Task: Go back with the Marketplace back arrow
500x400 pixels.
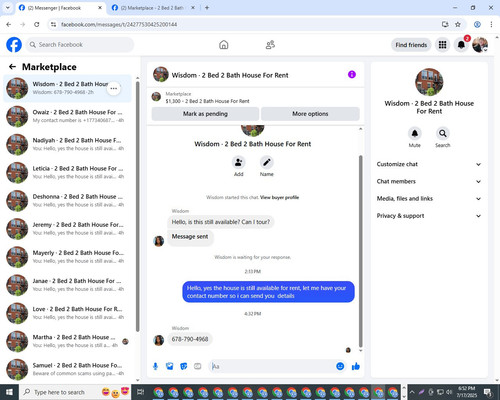Action: [12, 67]
